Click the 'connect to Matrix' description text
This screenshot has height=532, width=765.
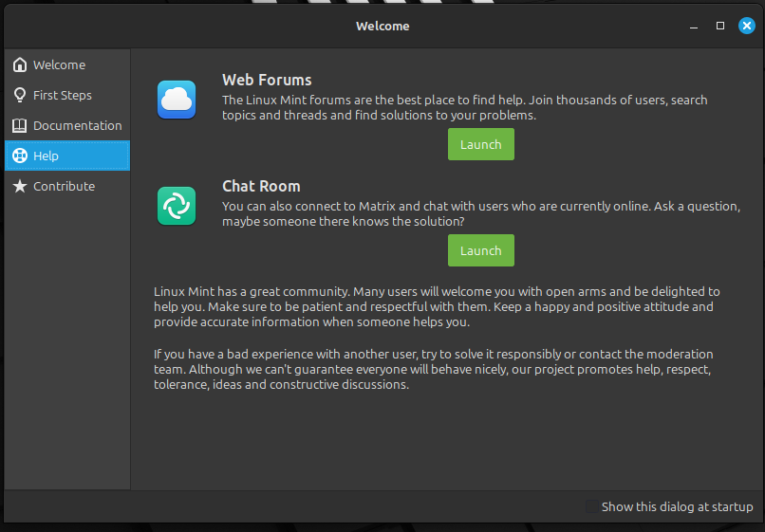click(x=481, y=213)
